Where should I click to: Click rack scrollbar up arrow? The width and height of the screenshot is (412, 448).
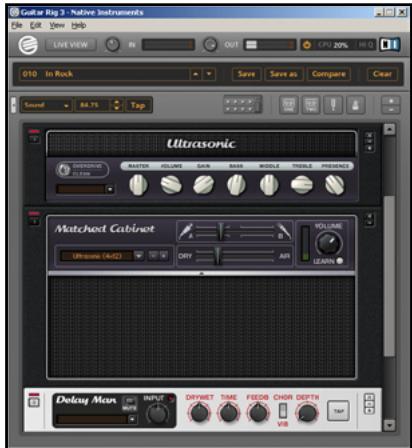[389, 129]
